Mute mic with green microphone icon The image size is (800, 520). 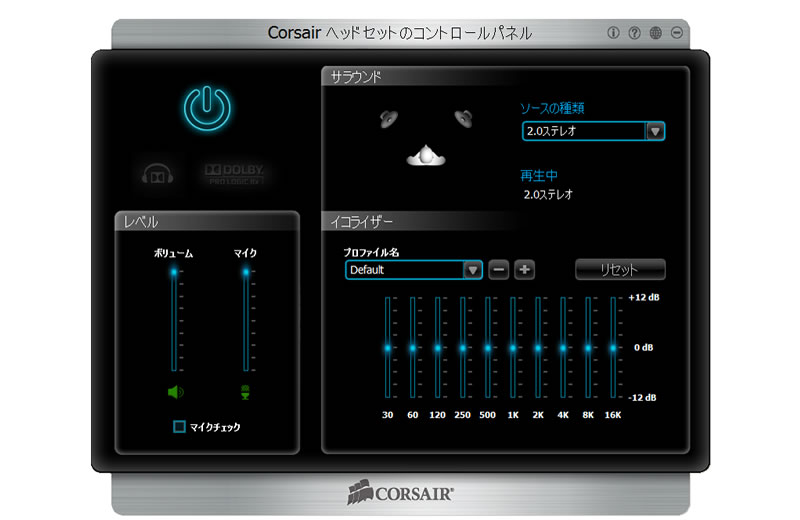click(245, 392)
